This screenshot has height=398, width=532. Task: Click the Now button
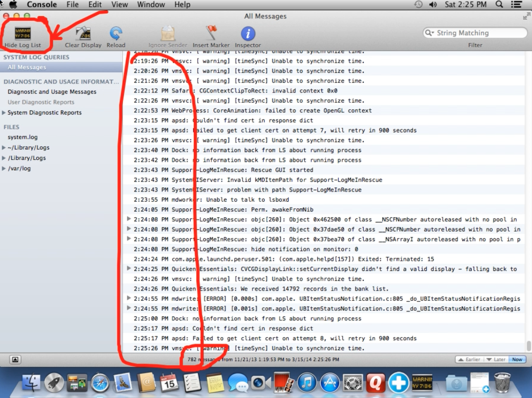[517, 359]
